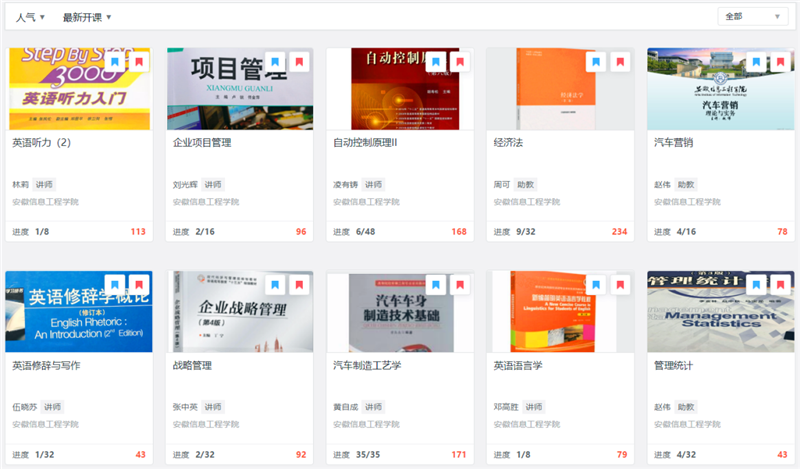This screenshot has width=800, height=469.
Task: Click red bookmark icon on 企业项目管理 card
Action: [x=299, y=62]
